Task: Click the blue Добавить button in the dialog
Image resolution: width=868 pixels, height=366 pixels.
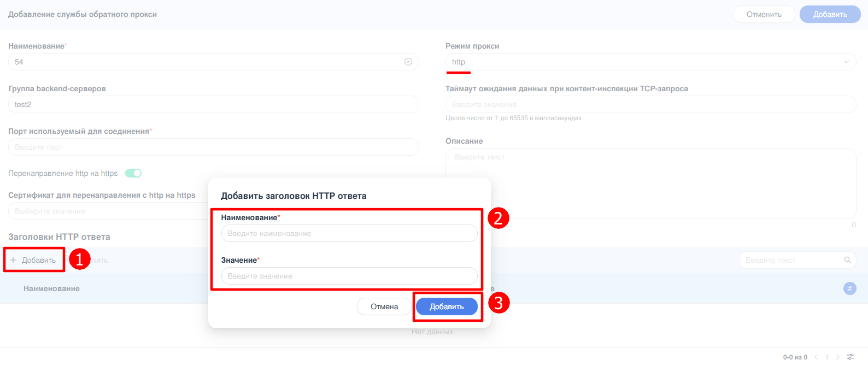Action: [x=447, y=306]
